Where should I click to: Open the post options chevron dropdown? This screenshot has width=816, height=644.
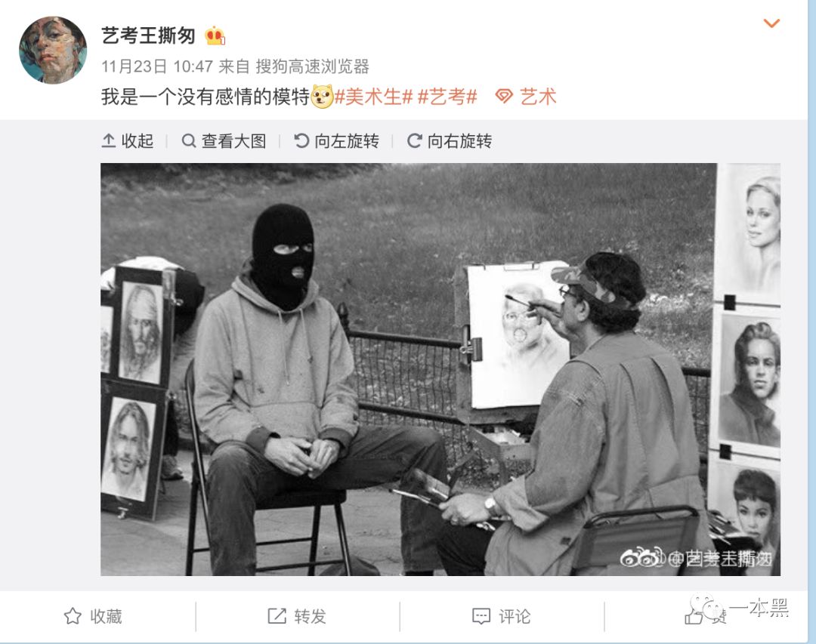point(771,23)
